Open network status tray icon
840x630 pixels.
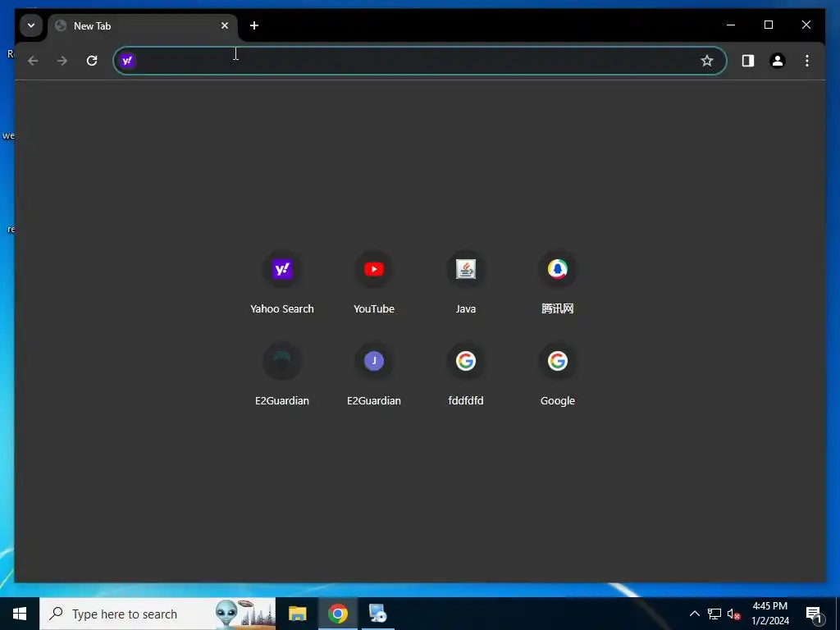tap(714, 614)
